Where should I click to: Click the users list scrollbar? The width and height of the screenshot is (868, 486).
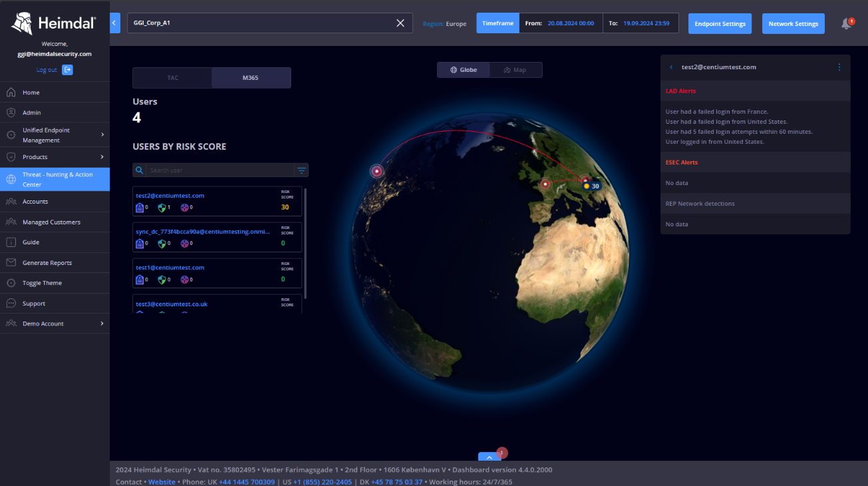click(305, 243)
